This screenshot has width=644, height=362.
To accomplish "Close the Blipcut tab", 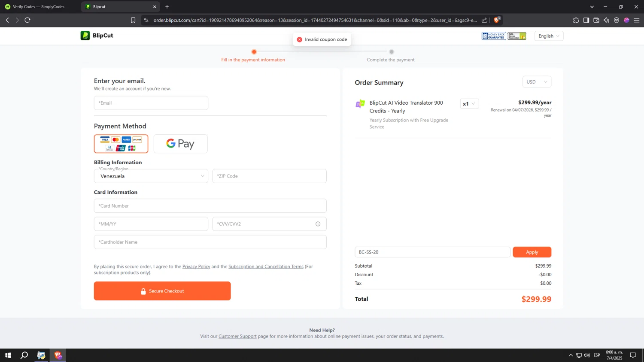I will coord(155,6).
